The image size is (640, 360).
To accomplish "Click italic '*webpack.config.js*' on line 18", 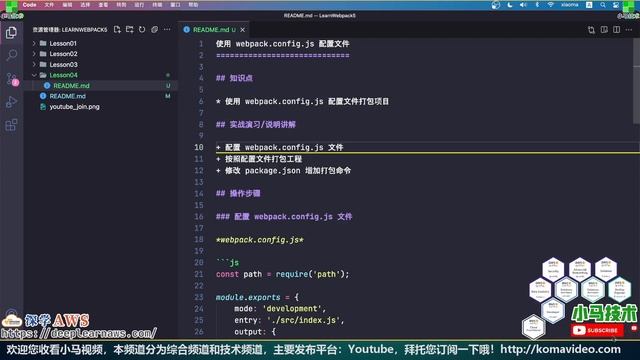I will [x=260, y=240].
